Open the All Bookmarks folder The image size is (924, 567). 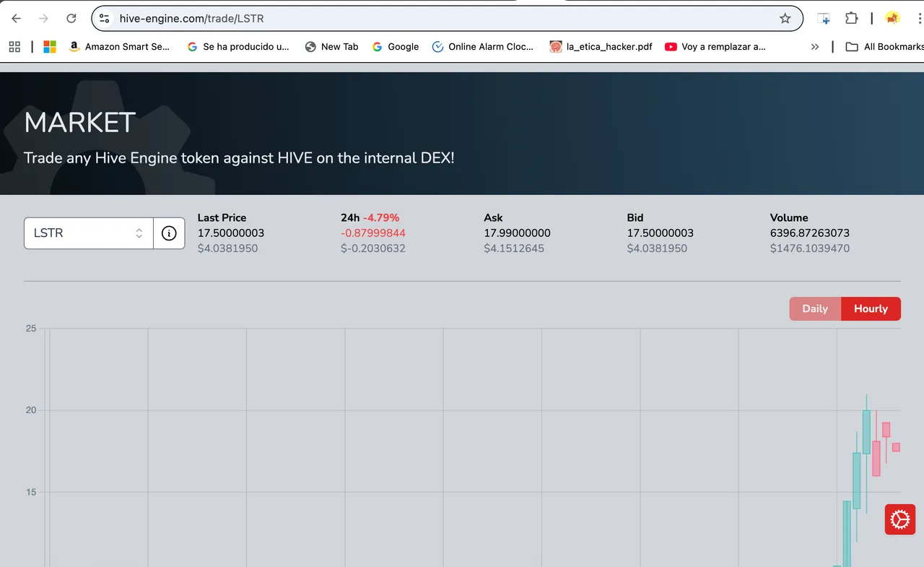click(x=884, y=47)
